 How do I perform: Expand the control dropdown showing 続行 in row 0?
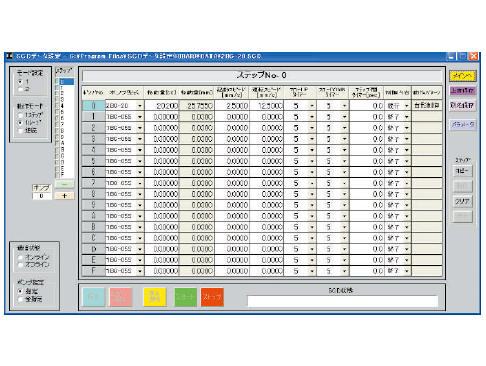(407, 106)
